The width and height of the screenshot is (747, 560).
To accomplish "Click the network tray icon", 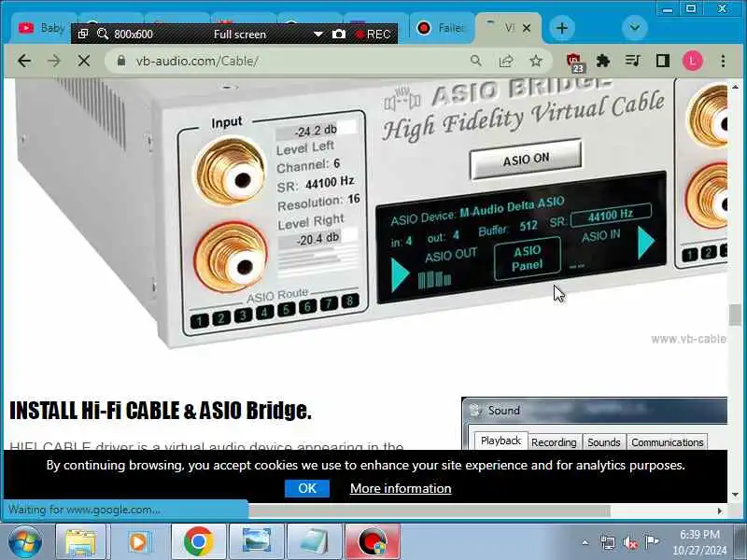I will pyautogui.click(x=608, y=542).
